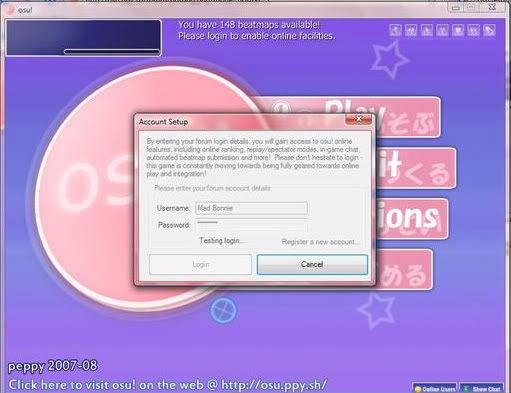The height and width of the screenshot is (393, 511).
Task: Click the greyed-out Login button
Action: tap(201, 265)
